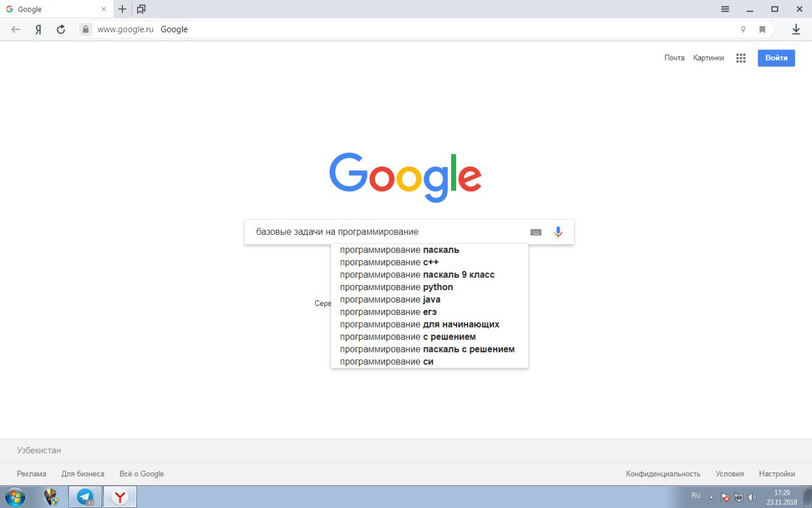The image size is (812, 508).
Task: Open the Всё о Google footer link
Action: pyautogui.click(x=141, y=474)
